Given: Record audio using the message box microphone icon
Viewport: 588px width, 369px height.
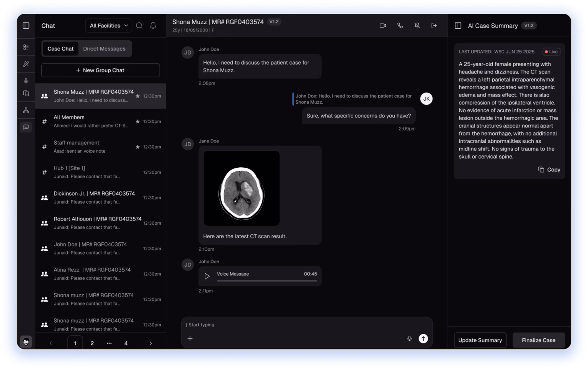Looking at the screenshot, I should (409, 338).
